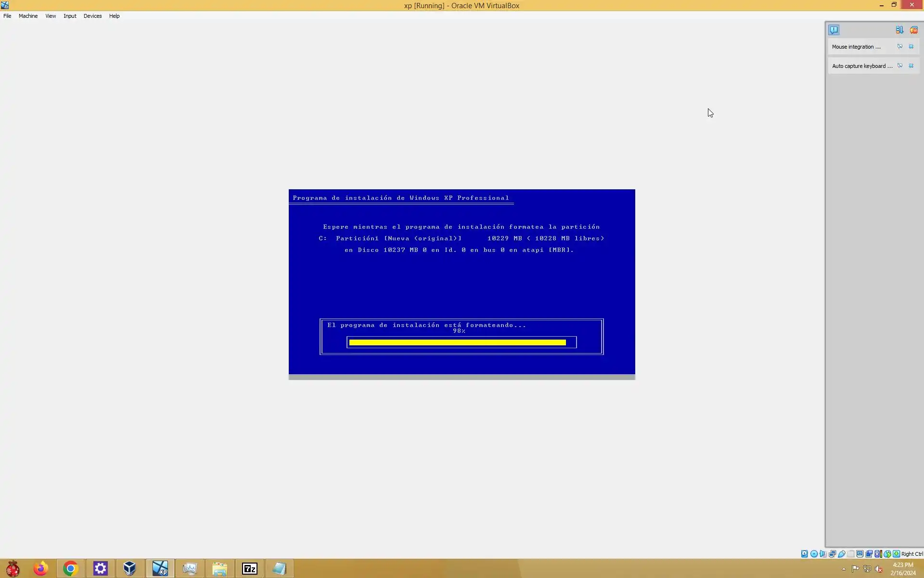The image size is (924, 578).
Task: Click the display settings status icon
Action: [x=860, y=554]
